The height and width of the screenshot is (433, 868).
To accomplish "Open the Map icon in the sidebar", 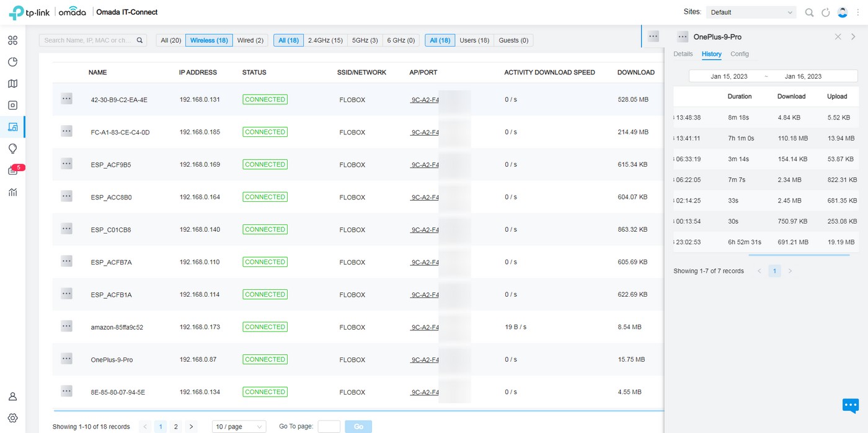I will pos(12,84).
